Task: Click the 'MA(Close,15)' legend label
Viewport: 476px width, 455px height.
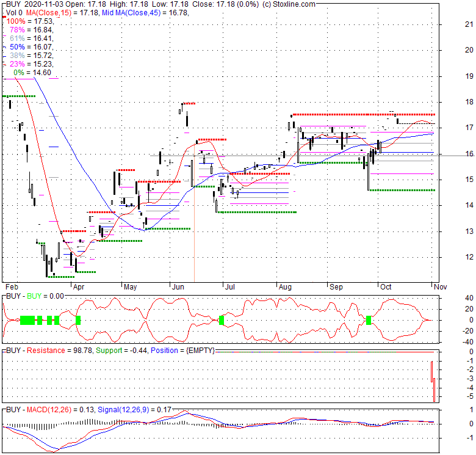Action: 49,13
